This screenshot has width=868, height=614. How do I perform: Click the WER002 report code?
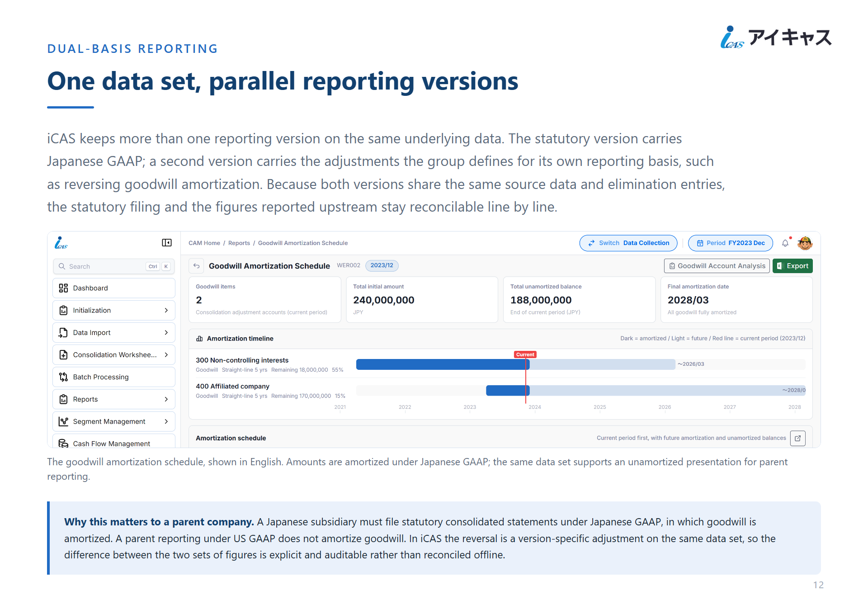coord(349,265)
